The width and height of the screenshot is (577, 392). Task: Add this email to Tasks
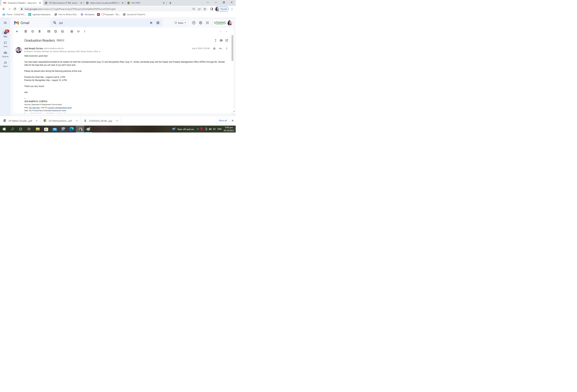pos(63,32)
